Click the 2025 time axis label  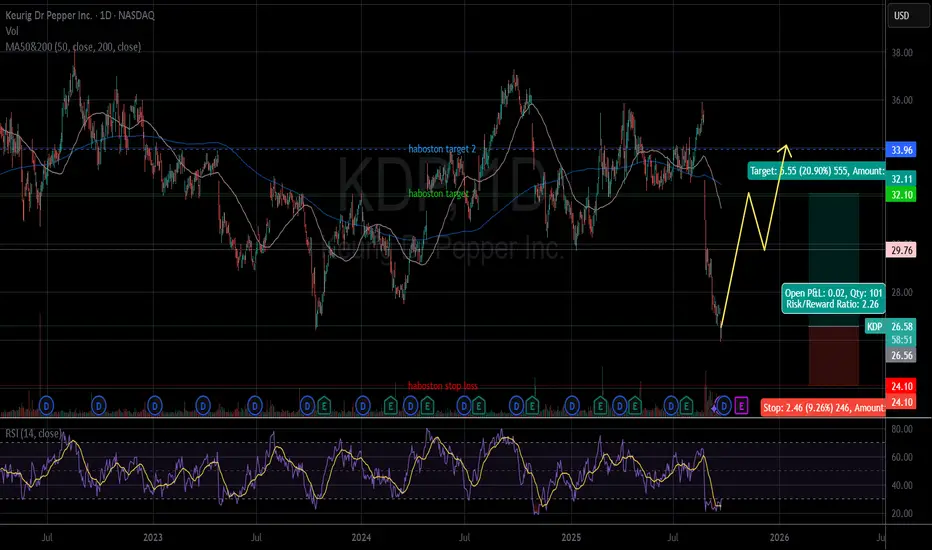coord(571,538)
